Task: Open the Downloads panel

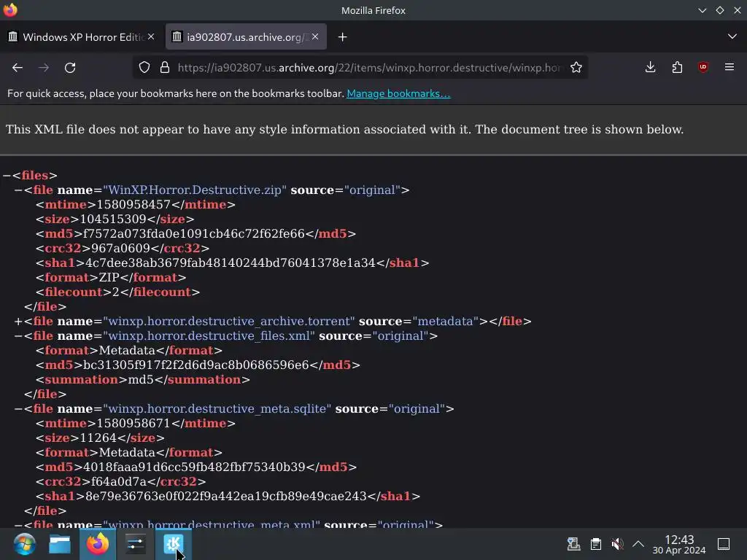Action: pos(650,68)
